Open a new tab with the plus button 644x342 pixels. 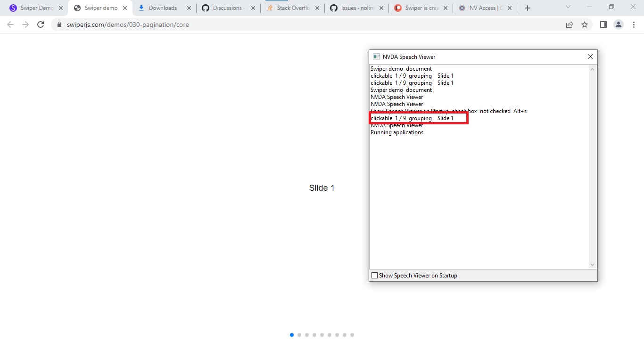pyautogui.click(x=527, y=8)
